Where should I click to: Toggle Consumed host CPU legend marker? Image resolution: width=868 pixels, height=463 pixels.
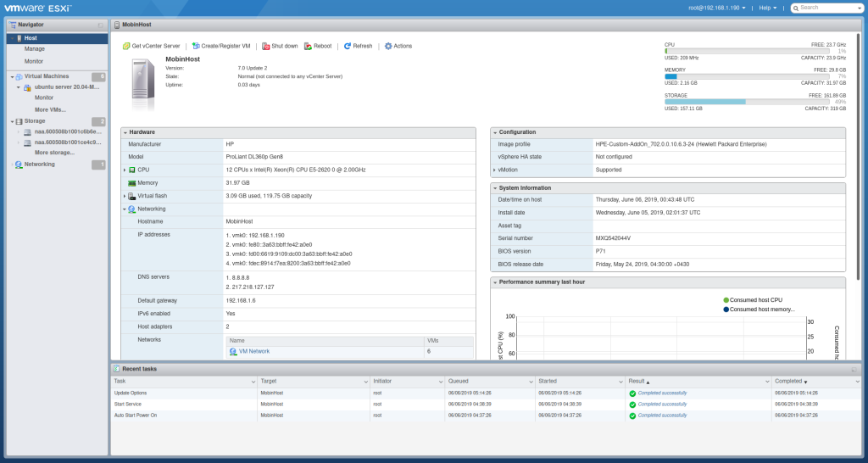point(726,300)
